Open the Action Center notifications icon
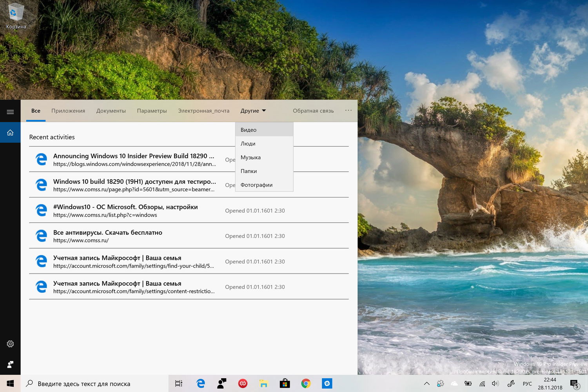The image size is (588, 392). coord(574,383)
